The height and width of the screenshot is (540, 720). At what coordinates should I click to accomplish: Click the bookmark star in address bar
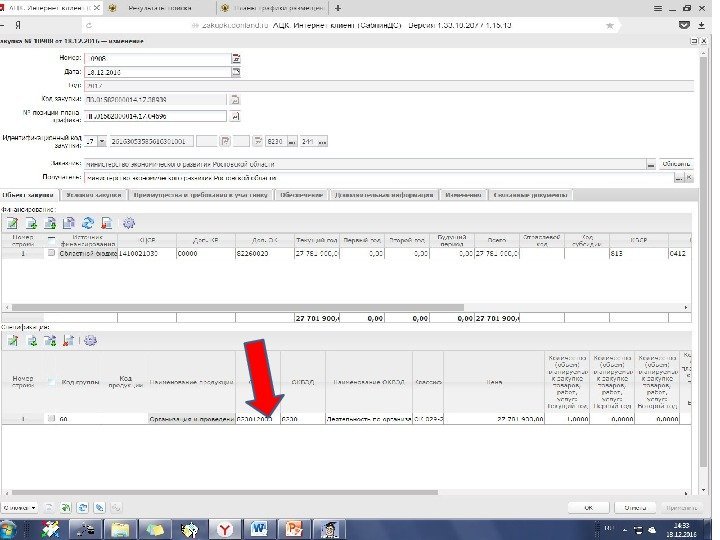click(x=610, y=26)
